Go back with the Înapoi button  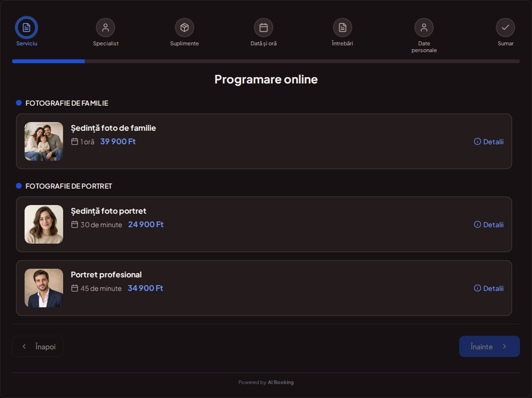click(x=38, y=346)
